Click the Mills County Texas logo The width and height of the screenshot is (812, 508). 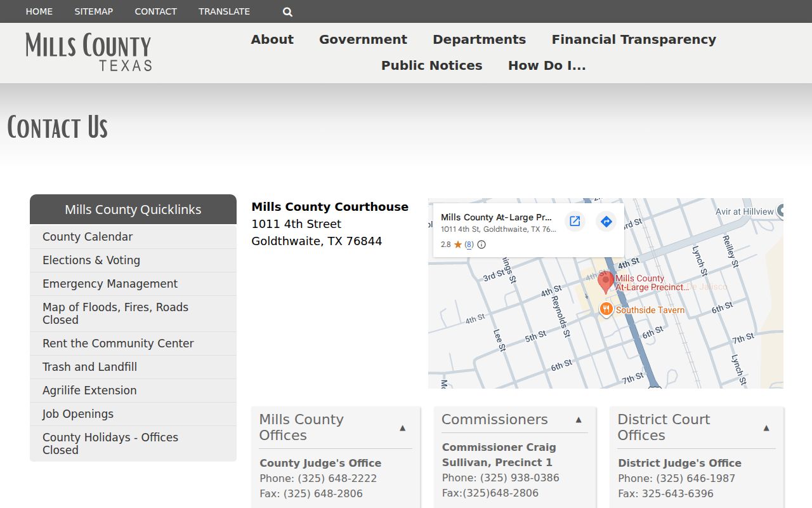pos(89,52)
